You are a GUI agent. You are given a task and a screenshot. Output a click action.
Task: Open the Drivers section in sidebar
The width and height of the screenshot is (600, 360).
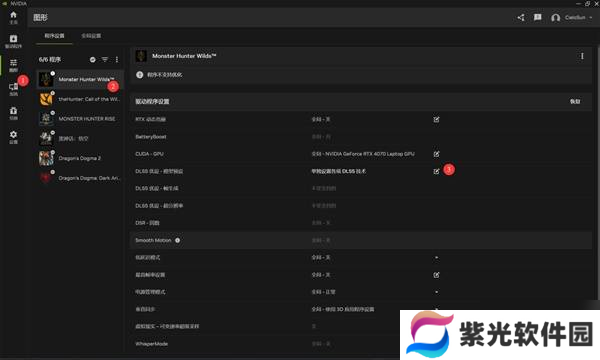click(x=13, y=41)
